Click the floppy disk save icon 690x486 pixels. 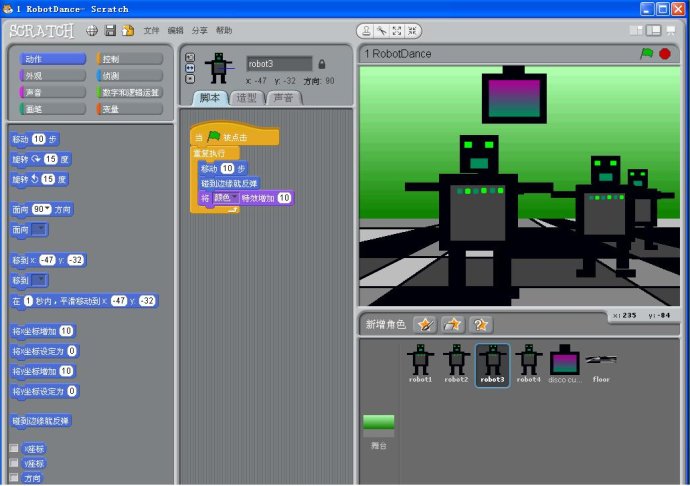(110, 30)
